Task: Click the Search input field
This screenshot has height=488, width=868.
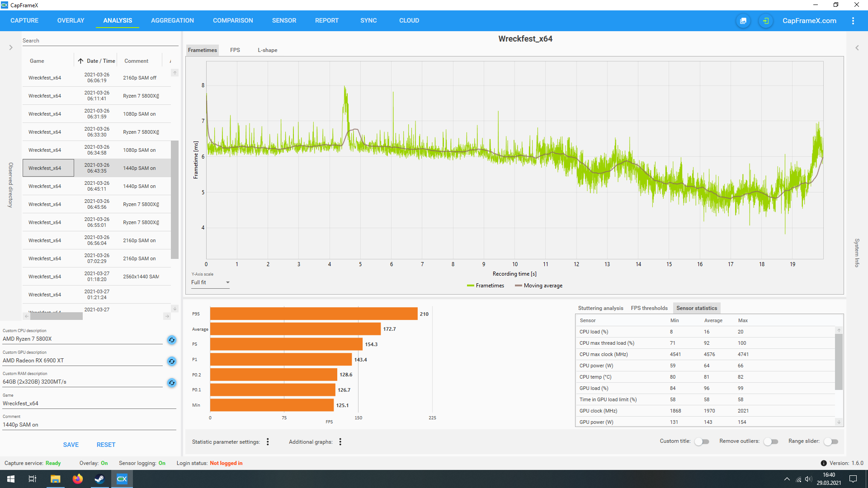Action: point(99,41)
